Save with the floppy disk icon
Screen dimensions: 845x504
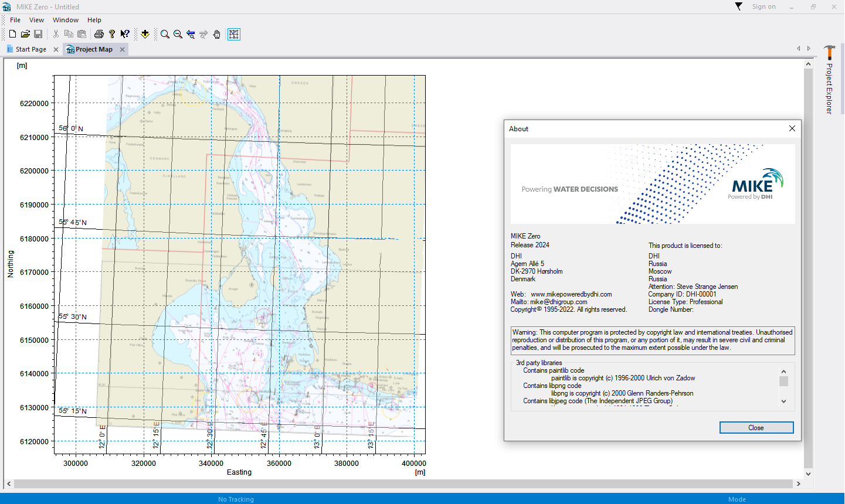38,35
